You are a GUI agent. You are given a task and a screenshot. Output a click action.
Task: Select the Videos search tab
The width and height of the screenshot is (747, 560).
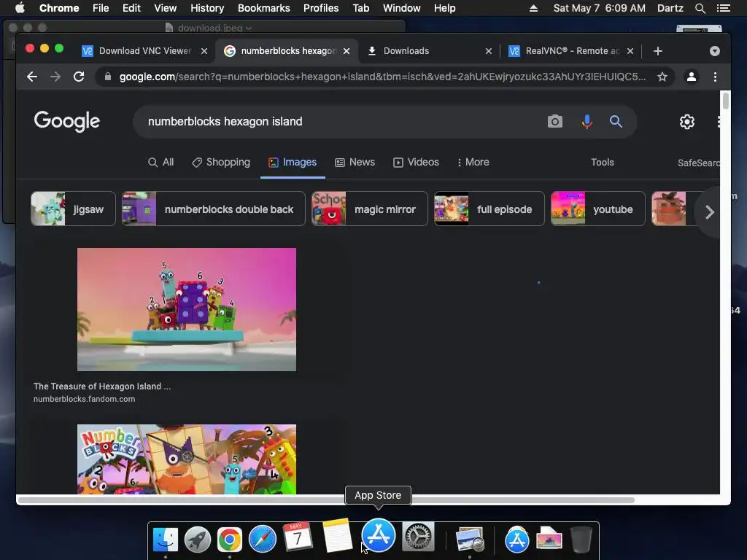click(416, 162)
